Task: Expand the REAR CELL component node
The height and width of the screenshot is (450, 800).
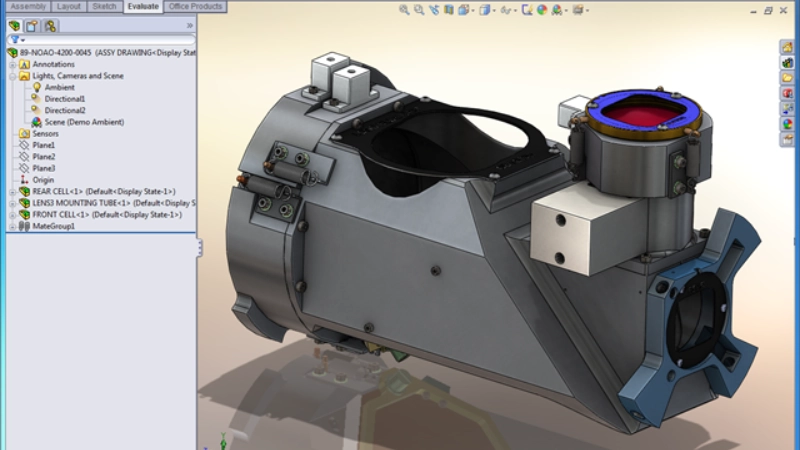Action: click(11, 191)
